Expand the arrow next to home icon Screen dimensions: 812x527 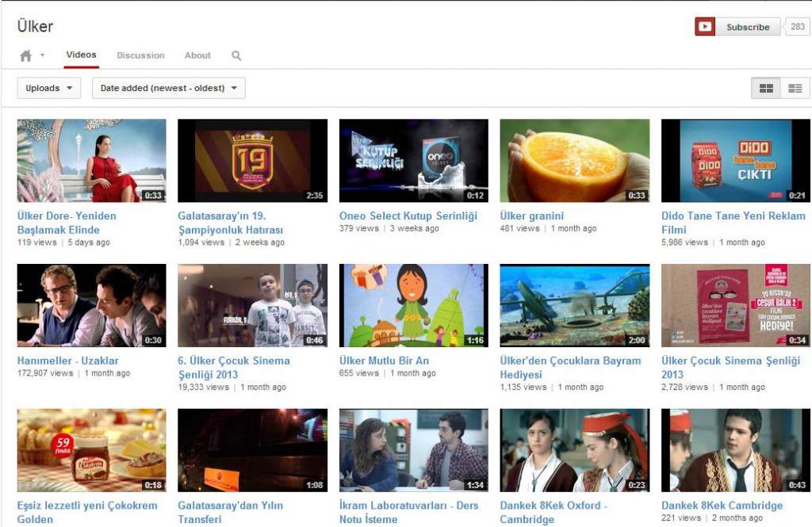point(42,55)
